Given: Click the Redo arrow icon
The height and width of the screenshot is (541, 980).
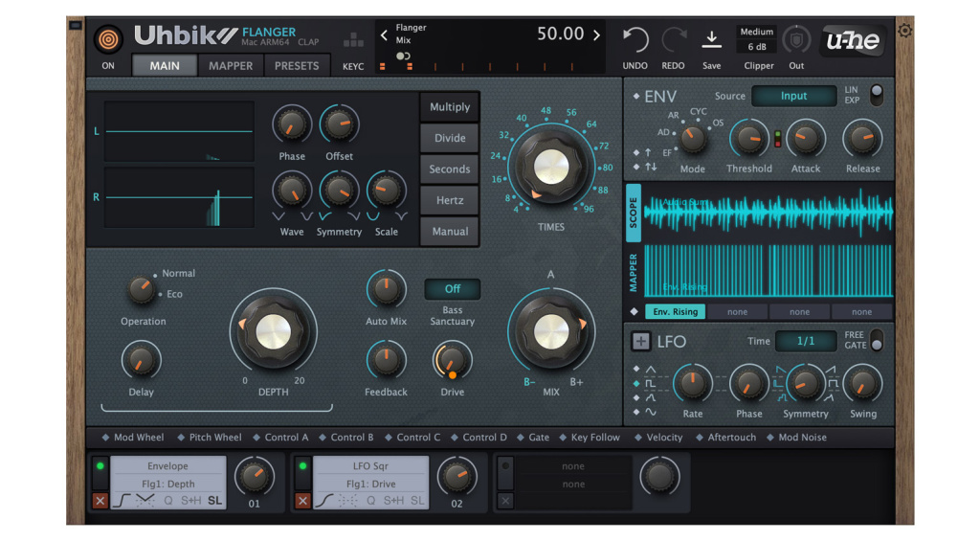Looking at the screenshot, I should 673,39.
